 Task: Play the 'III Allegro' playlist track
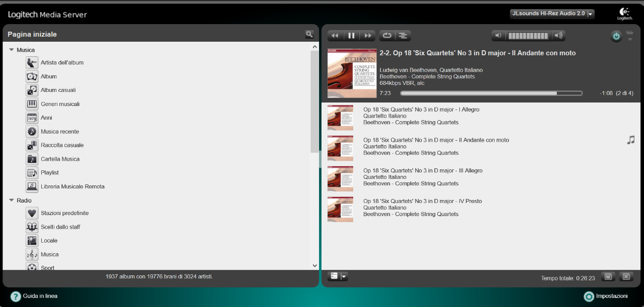click(x=423, y=171)
